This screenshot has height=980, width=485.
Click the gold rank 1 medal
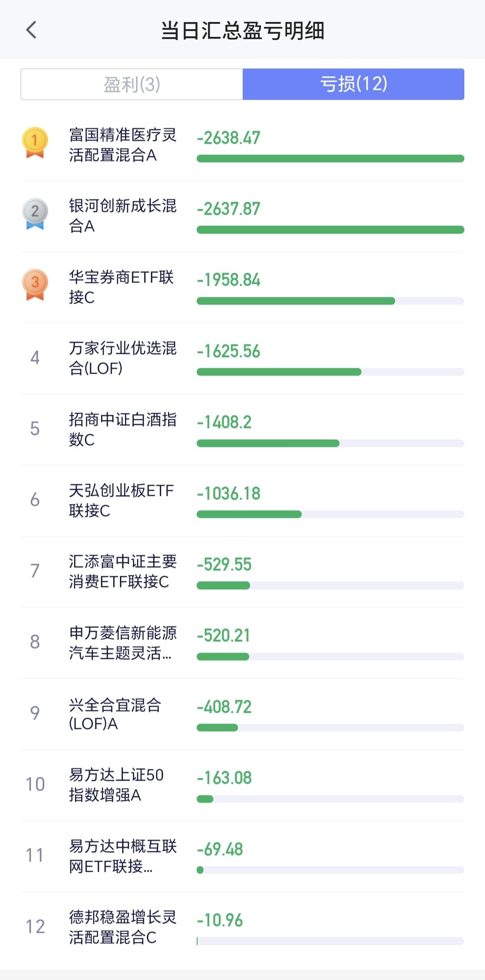click(x=35, y=143)
